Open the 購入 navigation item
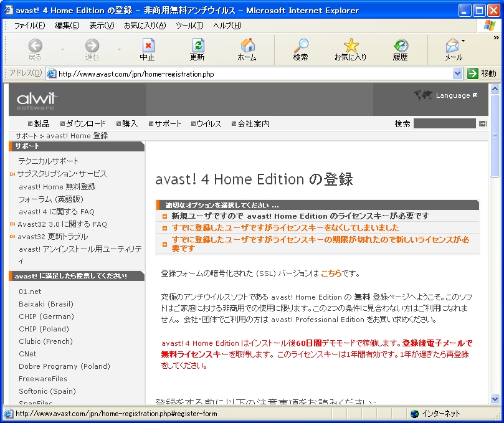The image size is (504, 423). [x=127, y=124]
